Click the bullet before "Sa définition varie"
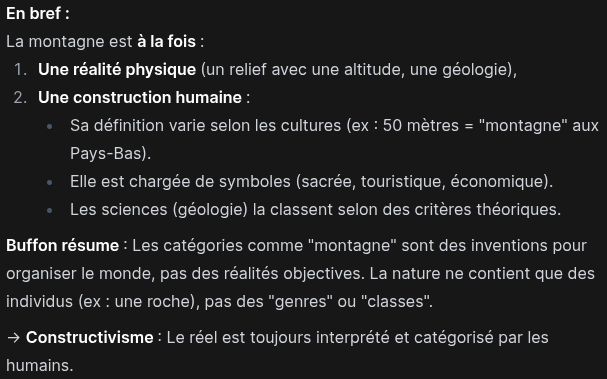Screen dimensions: 607x379 pyautogui.click(x=50, y=126)
